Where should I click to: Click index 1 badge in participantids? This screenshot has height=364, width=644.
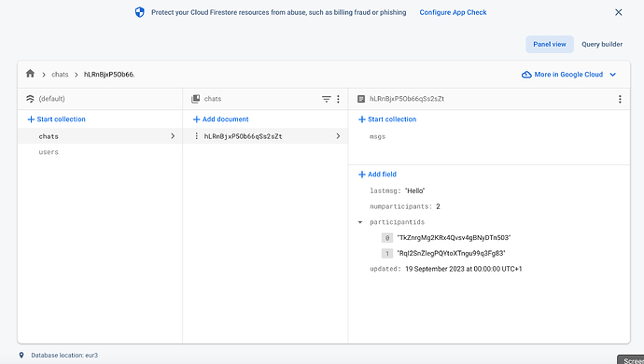pos(387,254)
